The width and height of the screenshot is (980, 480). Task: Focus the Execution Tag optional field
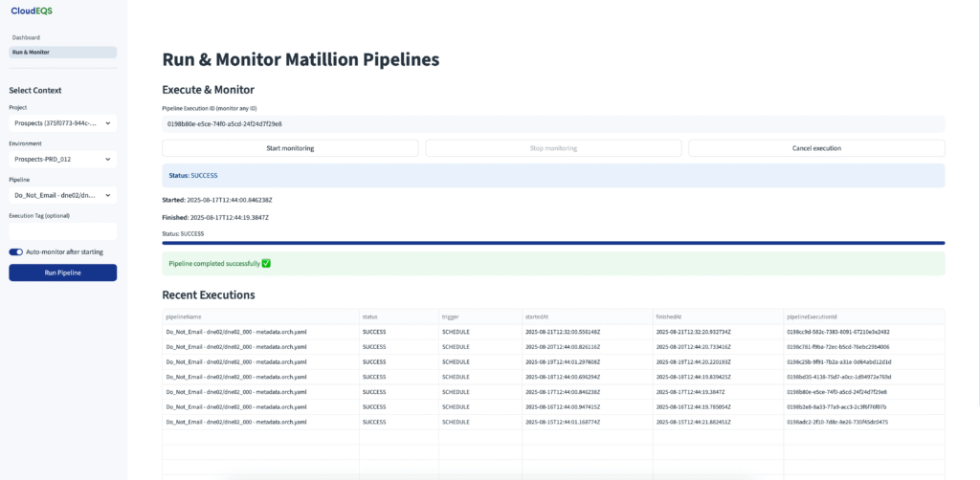pos(62,231)
